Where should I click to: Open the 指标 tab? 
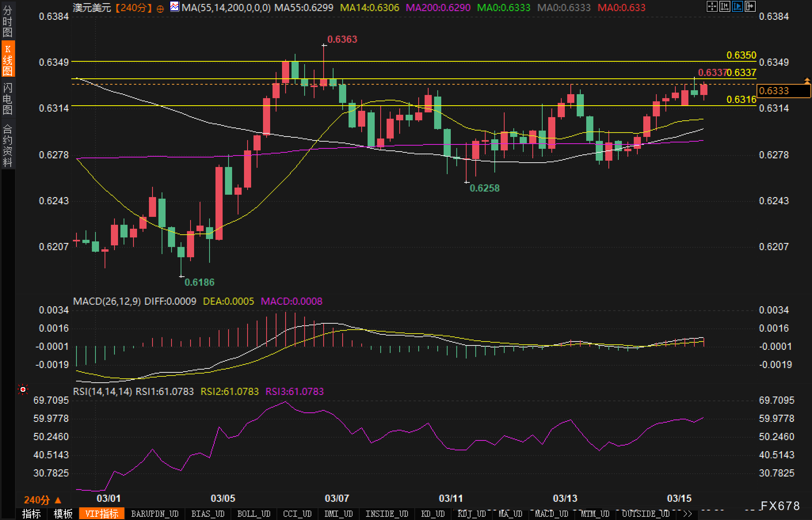[31, 514]
